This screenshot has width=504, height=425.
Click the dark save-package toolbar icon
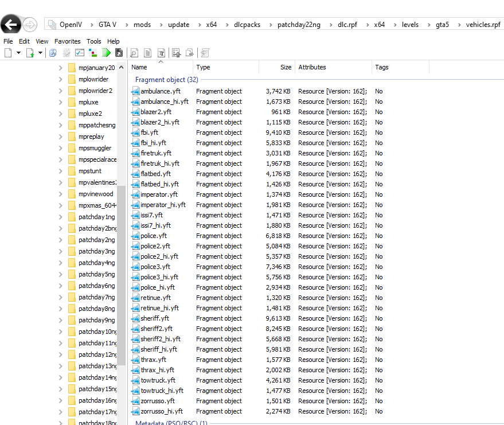click(119, 53)
